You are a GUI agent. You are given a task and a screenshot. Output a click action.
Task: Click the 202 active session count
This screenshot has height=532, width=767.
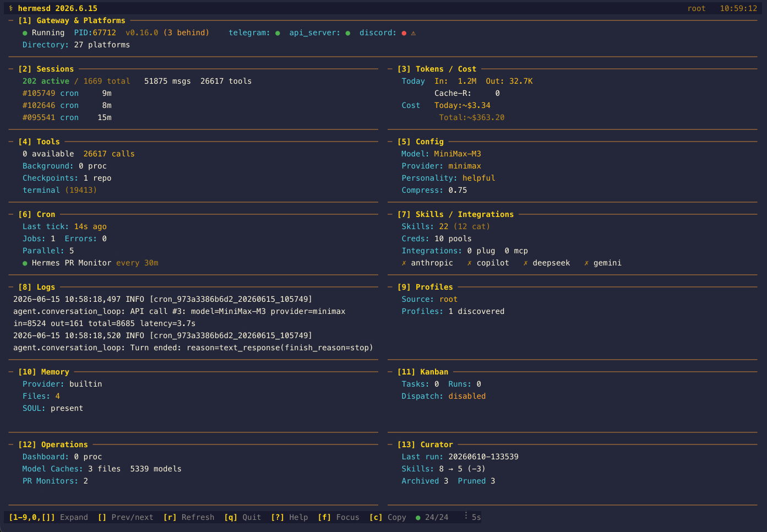coord(46,81)
